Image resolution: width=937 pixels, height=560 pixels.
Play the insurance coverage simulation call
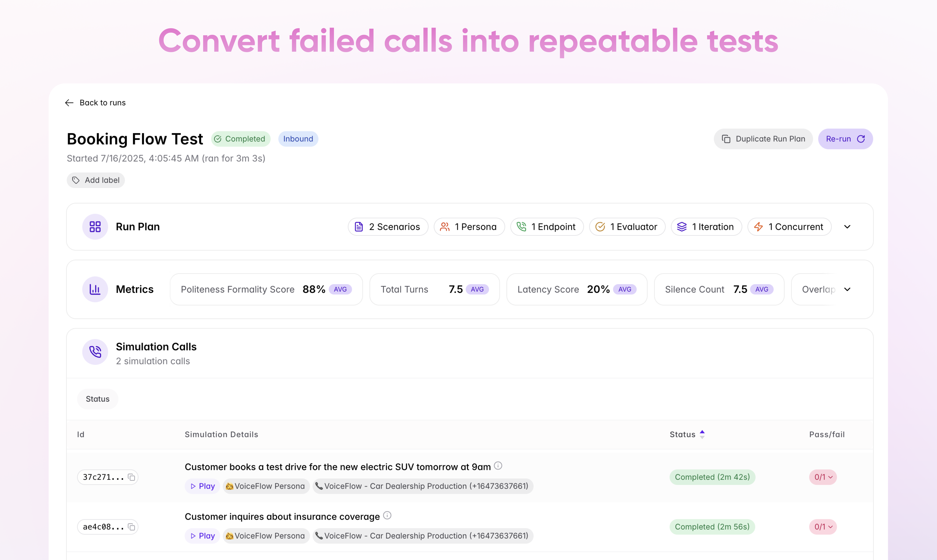click(x=202, y=536)
